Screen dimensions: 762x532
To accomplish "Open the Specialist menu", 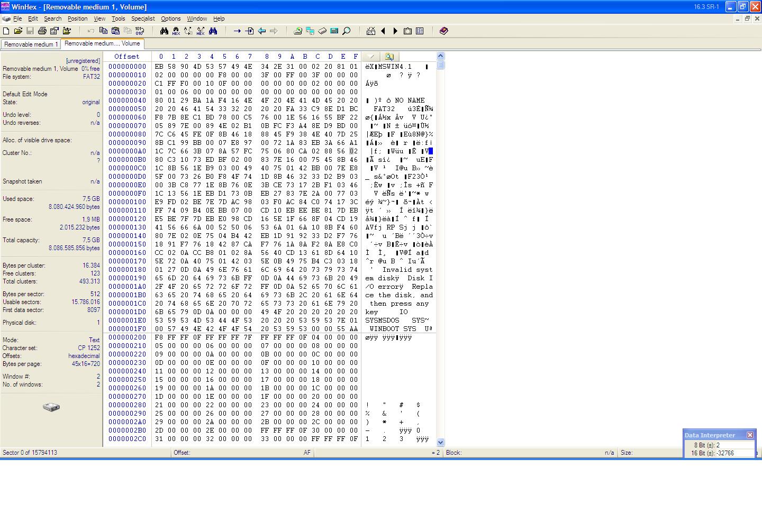I will pos(143,19).
